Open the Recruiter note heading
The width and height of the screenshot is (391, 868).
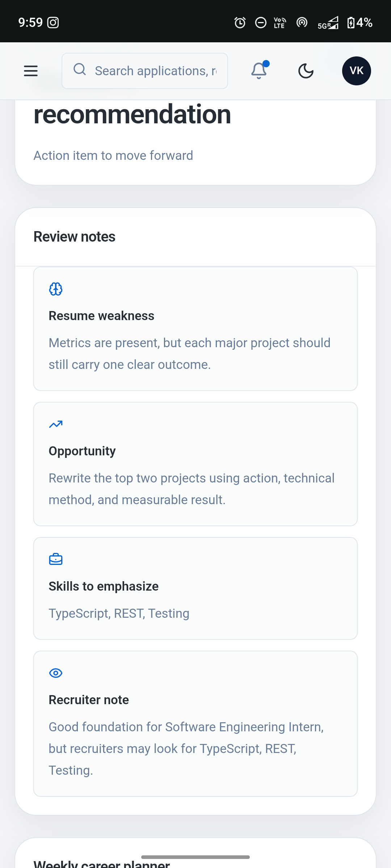point(89,700)
